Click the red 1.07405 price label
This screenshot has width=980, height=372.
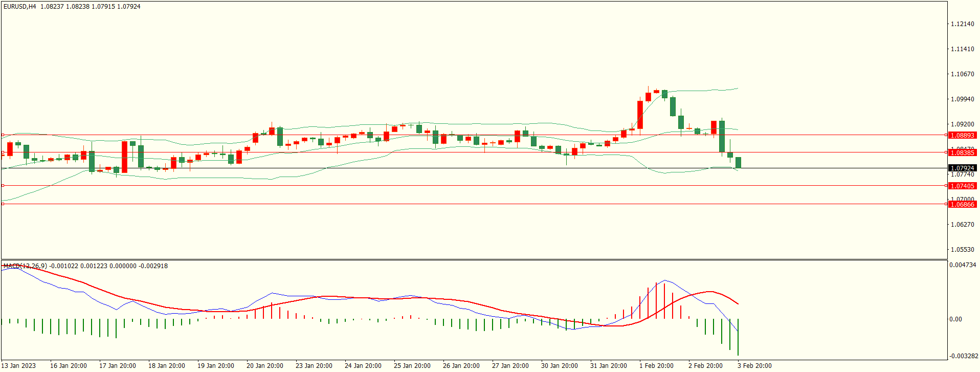(x=962, y=186)
